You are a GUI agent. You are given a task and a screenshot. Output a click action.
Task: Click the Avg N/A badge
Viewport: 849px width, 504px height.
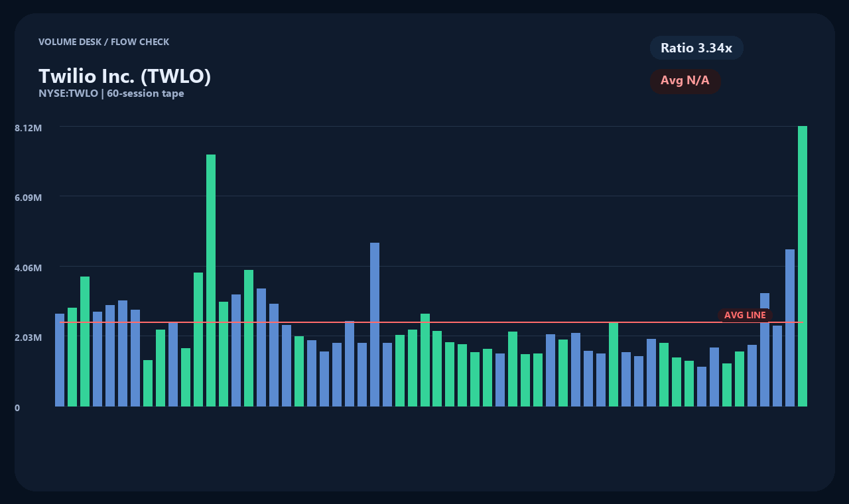(x=685, y=81)
